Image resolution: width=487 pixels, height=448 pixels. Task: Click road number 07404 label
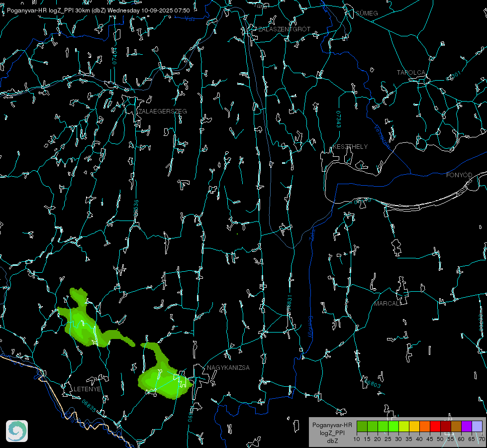tap(114, 56)
